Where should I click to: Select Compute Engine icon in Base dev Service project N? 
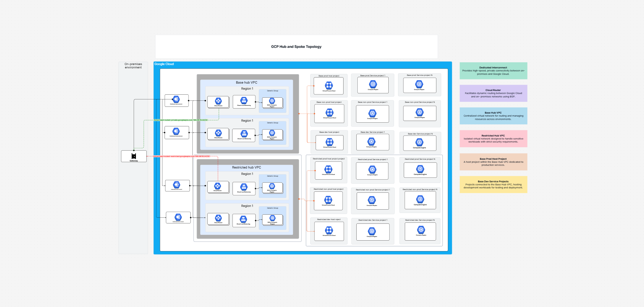pos(419,143)
